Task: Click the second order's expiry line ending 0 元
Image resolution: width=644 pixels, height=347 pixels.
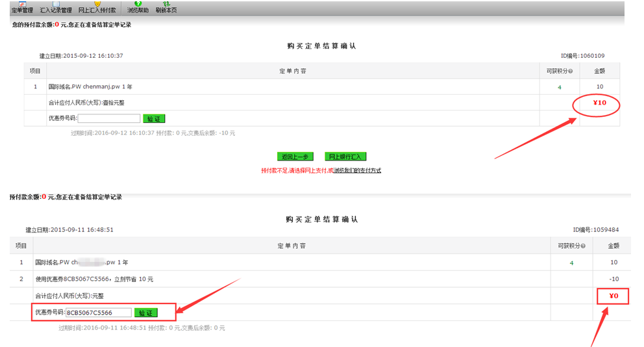Action: (142, 328)
